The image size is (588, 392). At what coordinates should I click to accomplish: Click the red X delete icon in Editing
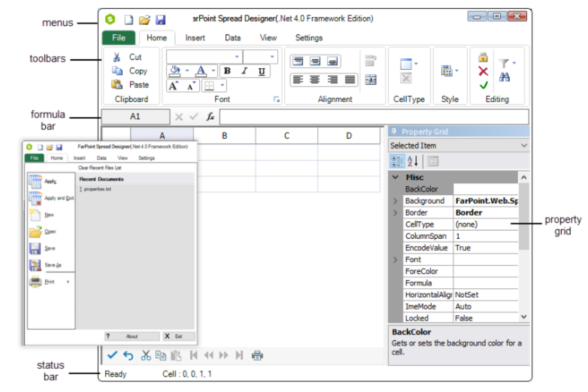click(x=483, y=71)
